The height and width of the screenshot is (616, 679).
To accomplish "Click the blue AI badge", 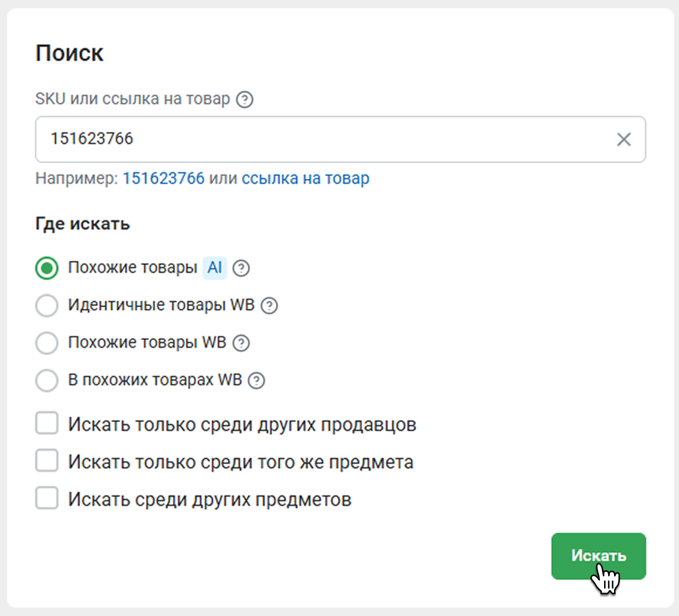I will [215, 268].
